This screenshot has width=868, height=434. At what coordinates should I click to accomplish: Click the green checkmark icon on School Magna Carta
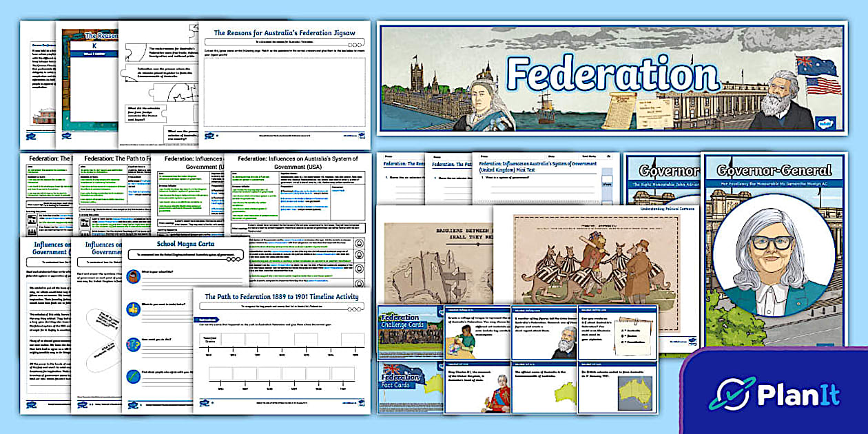click(x=133, y=376)
